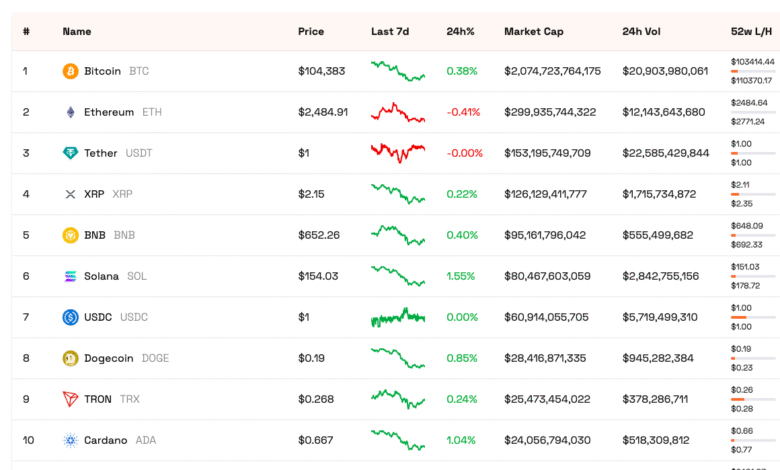The width and height of the screenshot is (780, 470).
Task: Click the Solana striped logo
Action: (70, 276)
